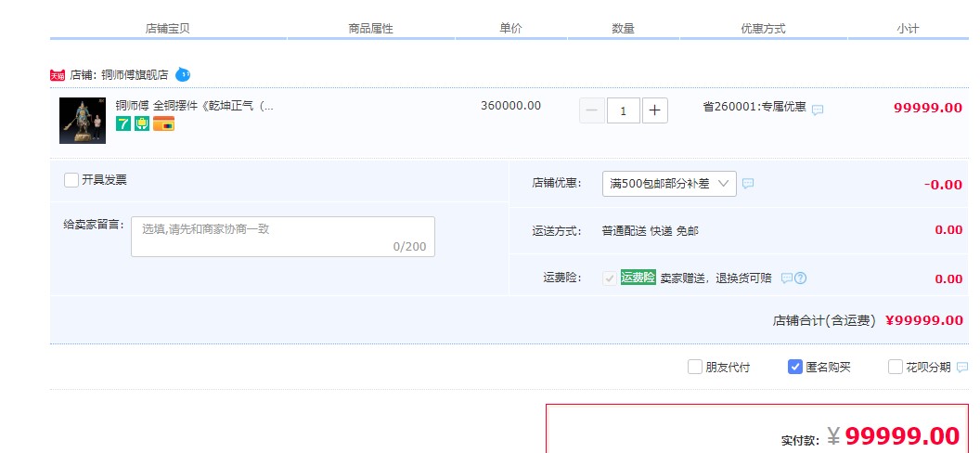The image size is (980, 453).
Task: Click the 运送方式 label
Action: tap(557, 231)
